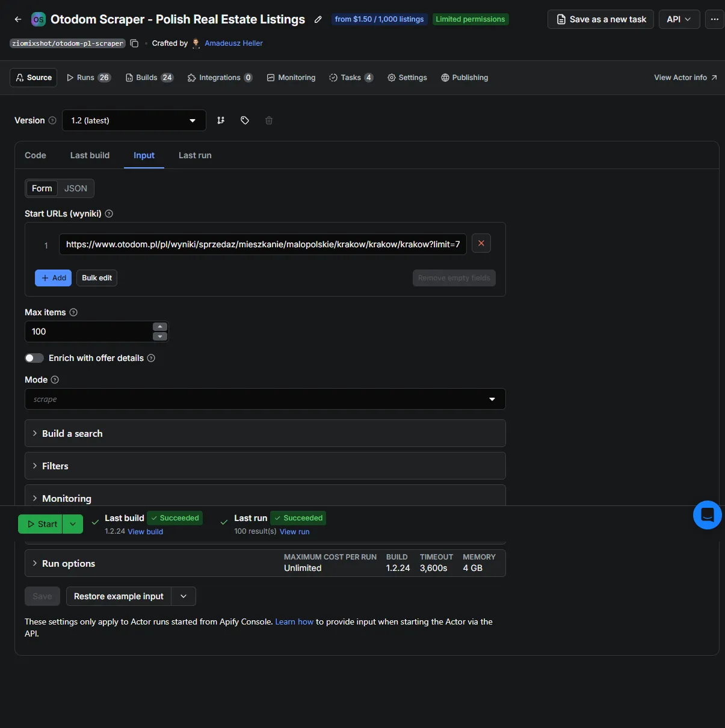Select the Input tab
725x728 pixels.
pos(144,155)
